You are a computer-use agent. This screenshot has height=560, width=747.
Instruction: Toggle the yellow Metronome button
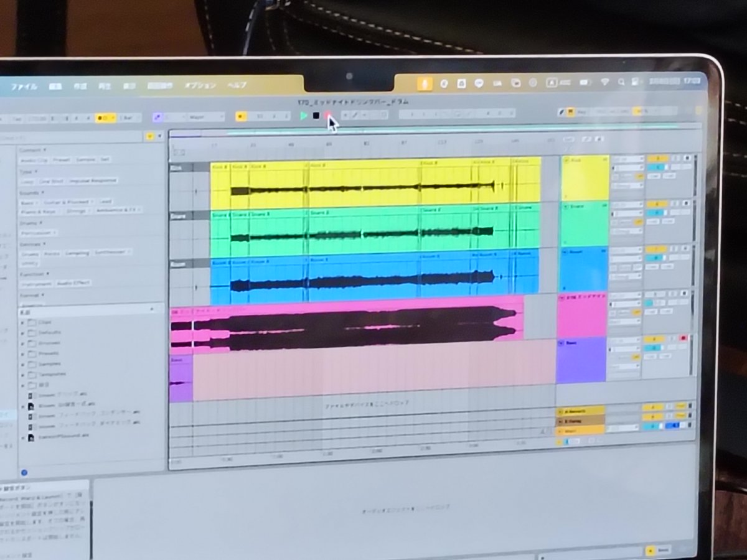[105, 118]
